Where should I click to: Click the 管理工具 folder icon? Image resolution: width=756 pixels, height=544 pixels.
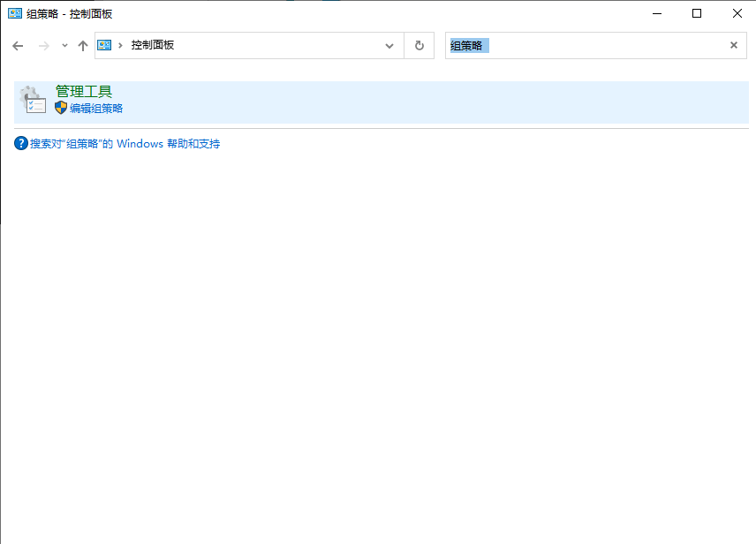(x=34, y=100)
